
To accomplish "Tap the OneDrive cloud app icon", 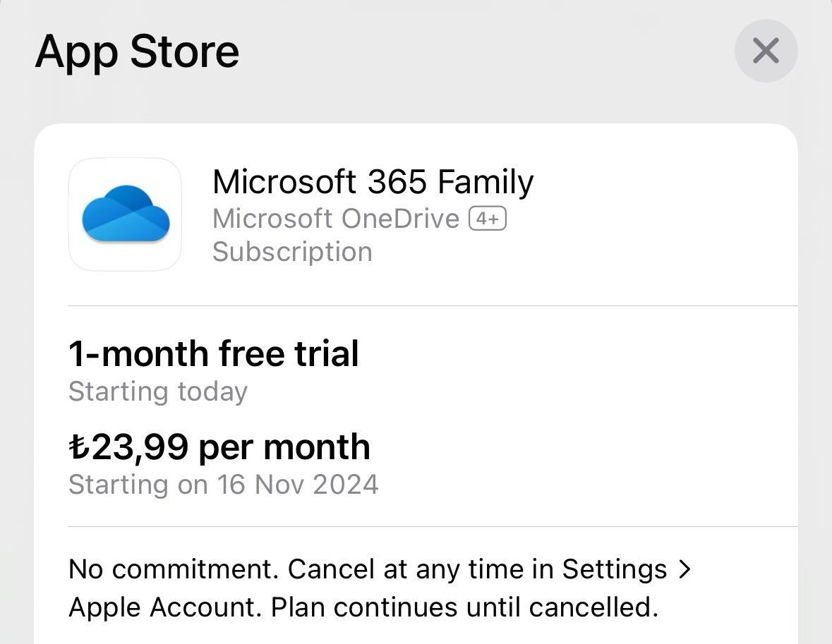I will [125, 214].
